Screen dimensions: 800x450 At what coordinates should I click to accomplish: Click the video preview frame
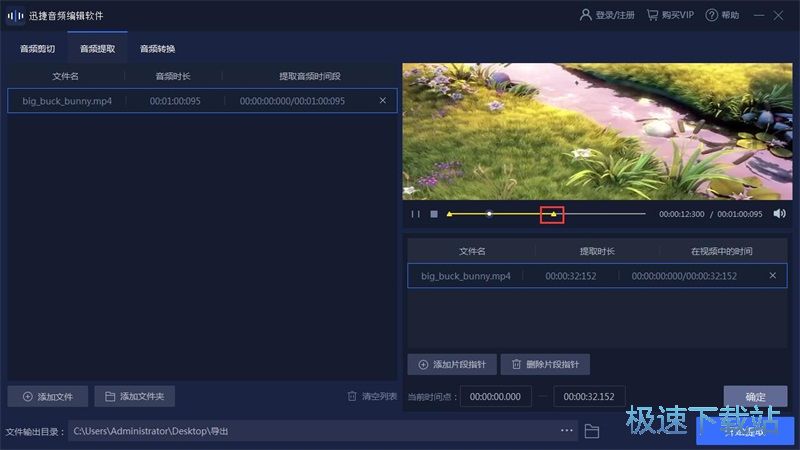[x=597, y=131]
